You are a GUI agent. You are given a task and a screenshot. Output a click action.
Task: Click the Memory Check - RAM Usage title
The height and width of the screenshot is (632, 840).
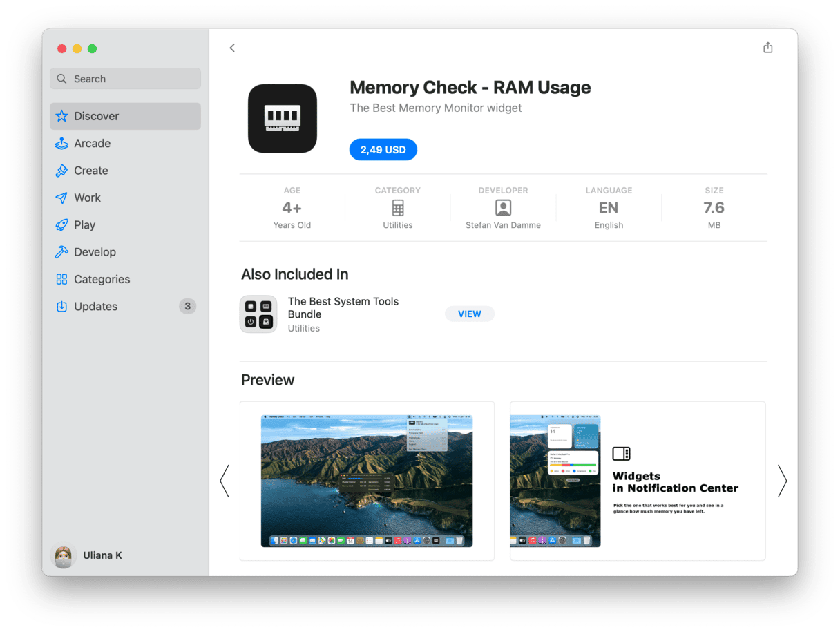470,88
